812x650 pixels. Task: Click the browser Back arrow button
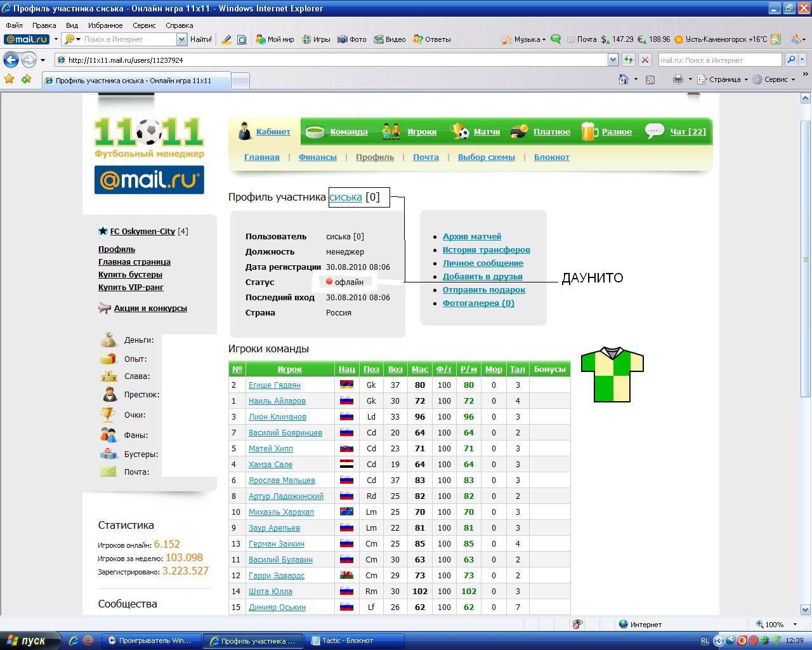click(x=11, y=60)
